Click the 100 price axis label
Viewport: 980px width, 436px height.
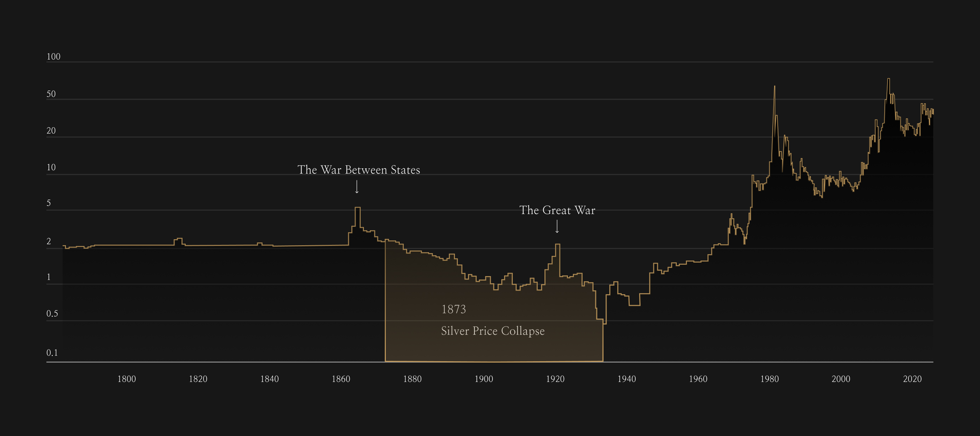(53, 57)
